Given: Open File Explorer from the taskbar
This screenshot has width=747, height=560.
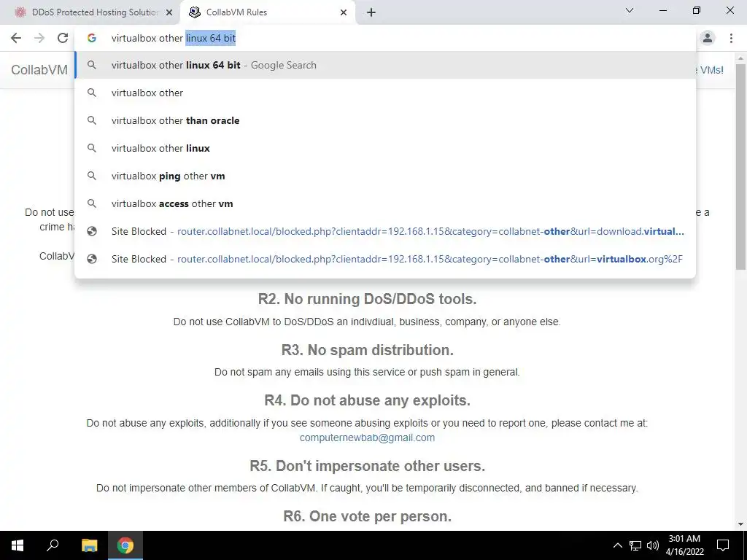Looking at the screenshot, I should 89,545.
